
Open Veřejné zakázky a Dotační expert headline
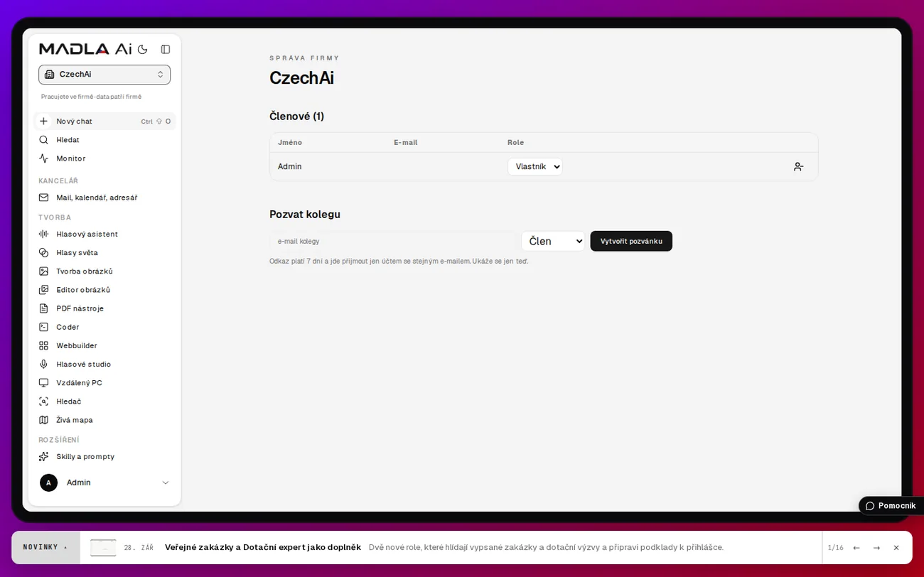(x=263, y=547)
